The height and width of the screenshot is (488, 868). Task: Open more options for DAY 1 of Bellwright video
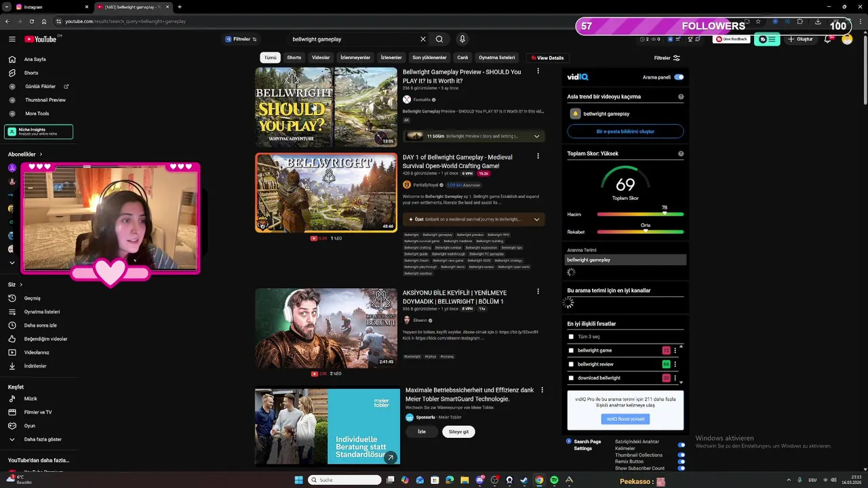pos(538,157)
